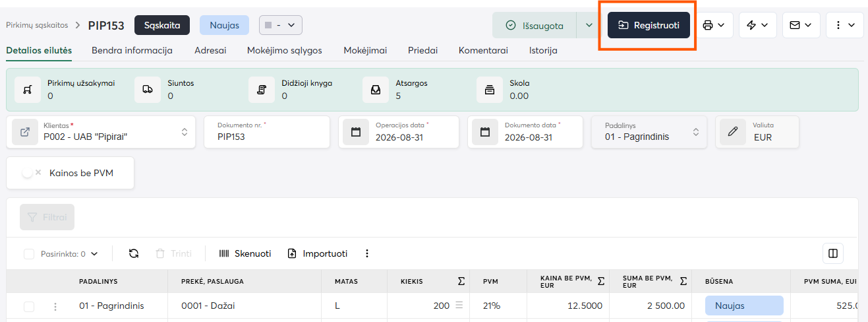This screenshot has height=322, width=868.
Task: Open the color label dropdown
Action: coord(281,25)
